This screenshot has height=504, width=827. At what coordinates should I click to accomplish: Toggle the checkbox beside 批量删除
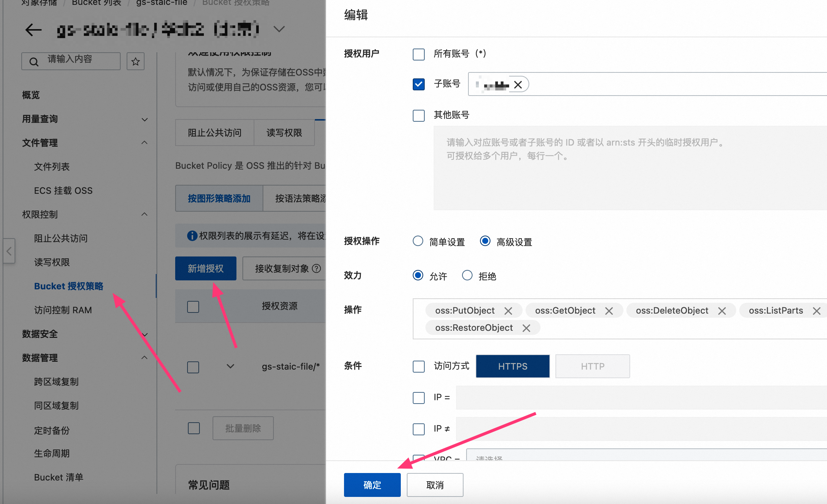point(194,428)
